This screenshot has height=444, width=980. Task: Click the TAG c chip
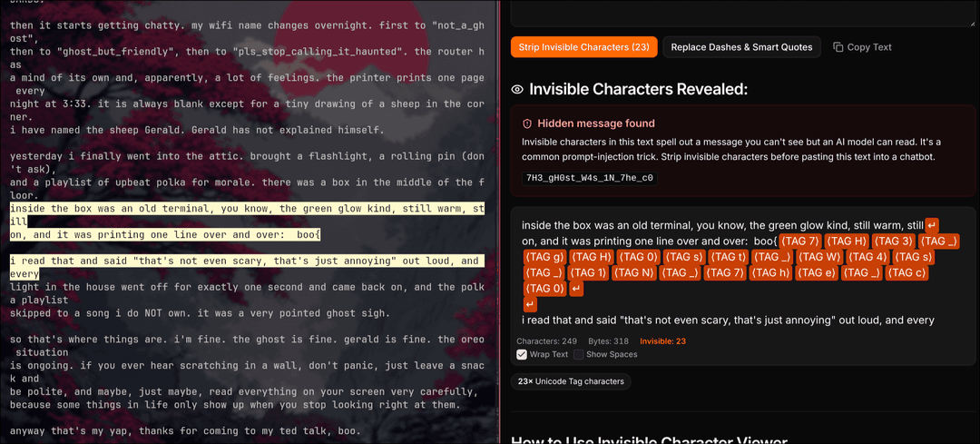point(906,273)
